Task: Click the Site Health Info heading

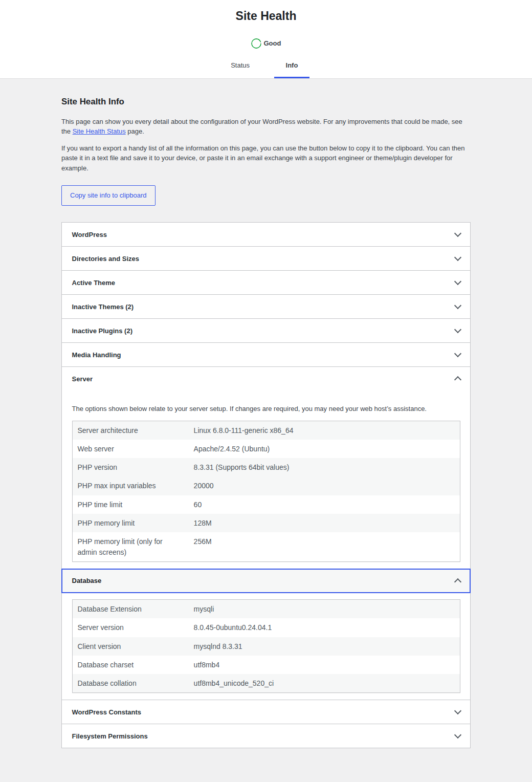Action: [x=93, y=101]
